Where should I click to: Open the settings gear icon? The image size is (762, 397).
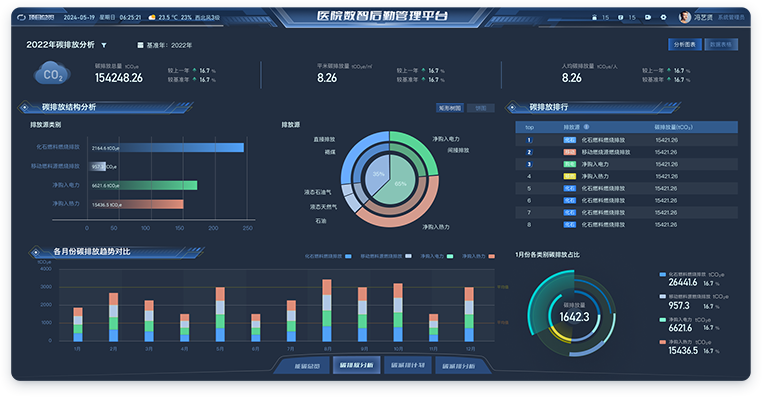click(x=663, y=17)
